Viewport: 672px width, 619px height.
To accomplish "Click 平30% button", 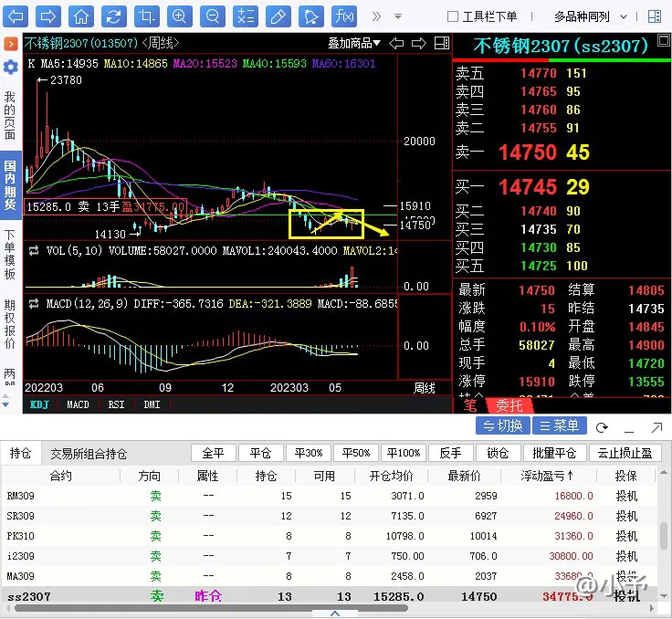I will (x=309, y=453).
